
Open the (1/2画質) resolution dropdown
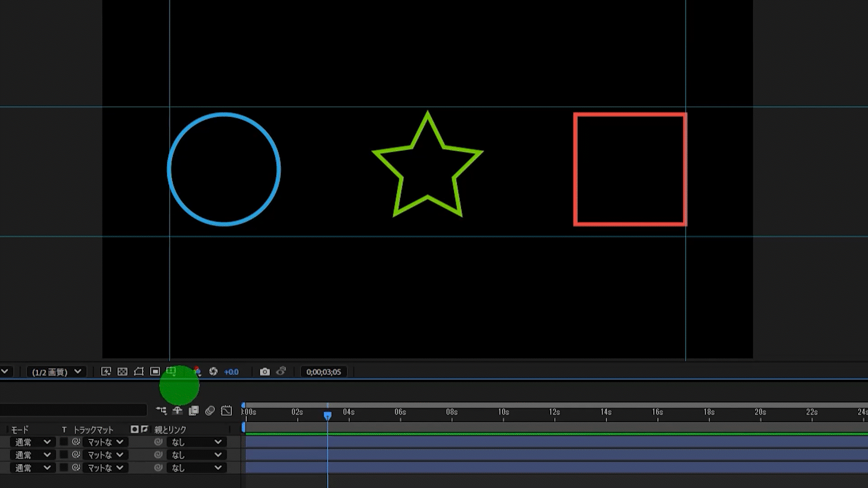coord(57,372)
